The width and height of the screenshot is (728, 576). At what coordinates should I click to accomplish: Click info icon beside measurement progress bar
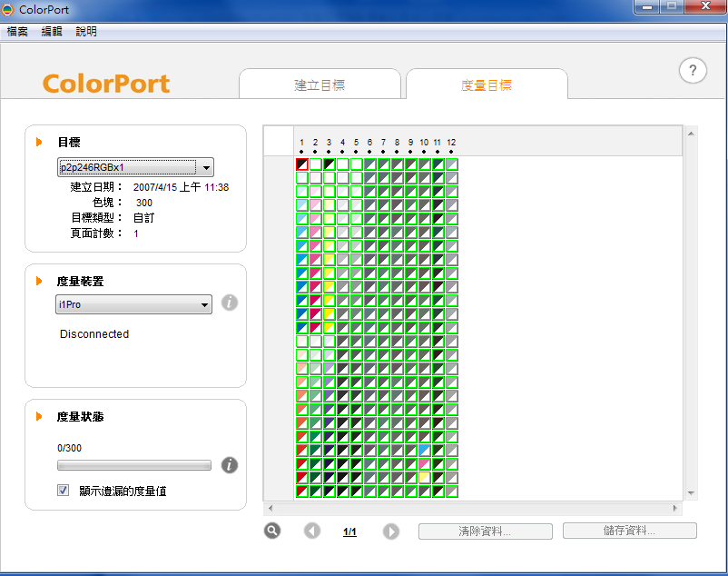(x=230, y=465)
